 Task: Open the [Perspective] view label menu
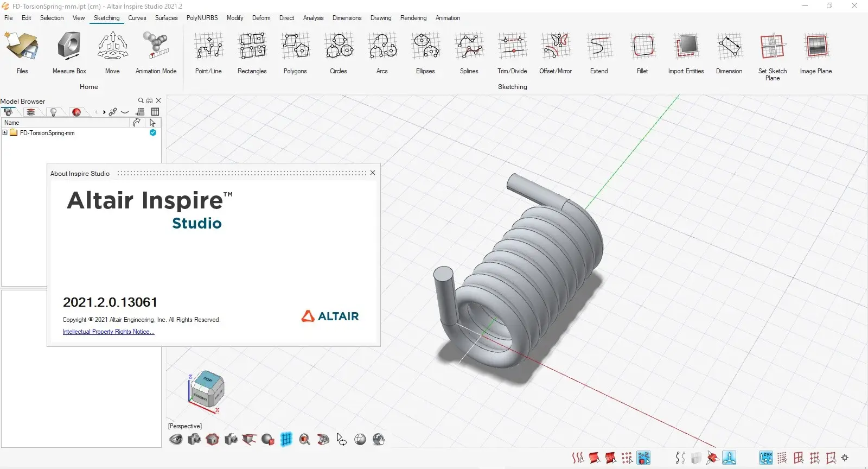click(x=185, y=426)
